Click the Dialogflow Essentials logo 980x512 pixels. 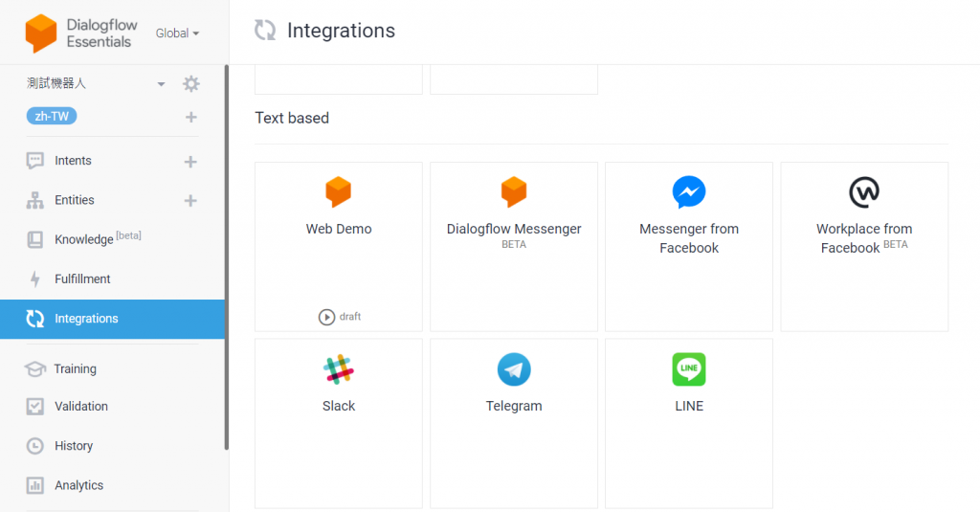[x=41, y=33]
